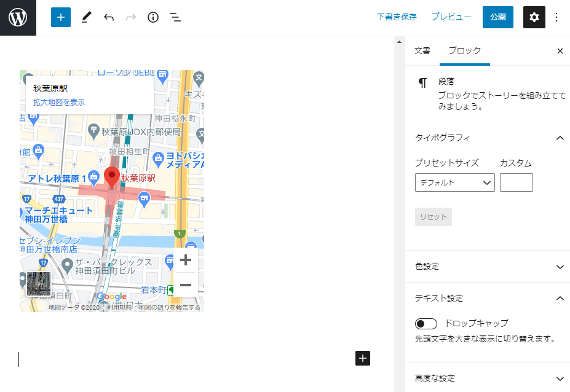The image size is (570, 392).
Task: Click ザ・パークレックス location marker
Action: (x=67, y=265)
